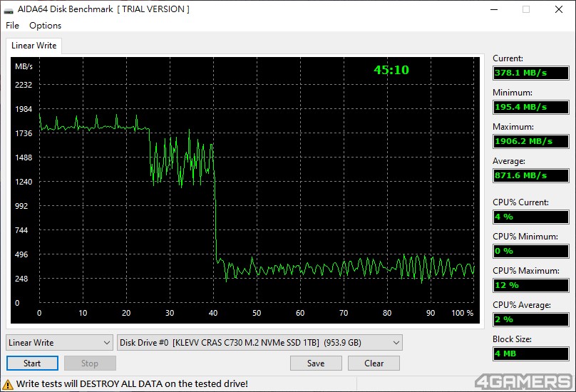Clear the benchmark graph
This screenshot has width=576, height=392.
pos(374,363)
